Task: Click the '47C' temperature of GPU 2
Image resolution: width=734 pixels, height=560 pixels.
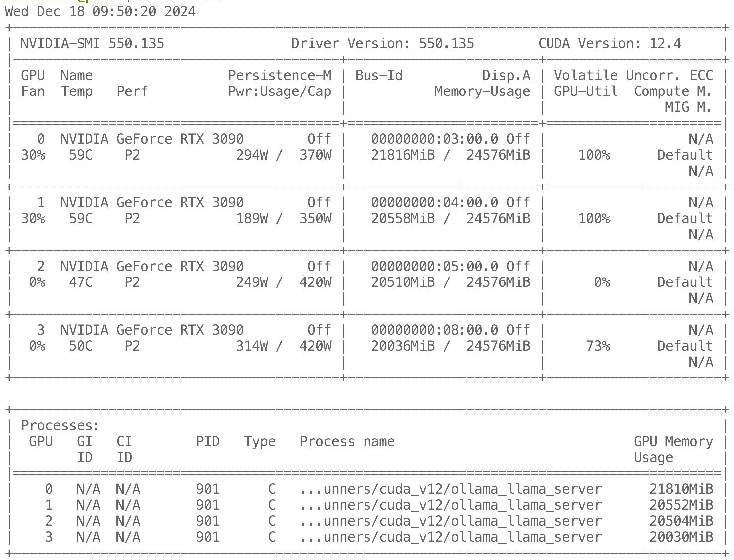Action: click(80, 282)
